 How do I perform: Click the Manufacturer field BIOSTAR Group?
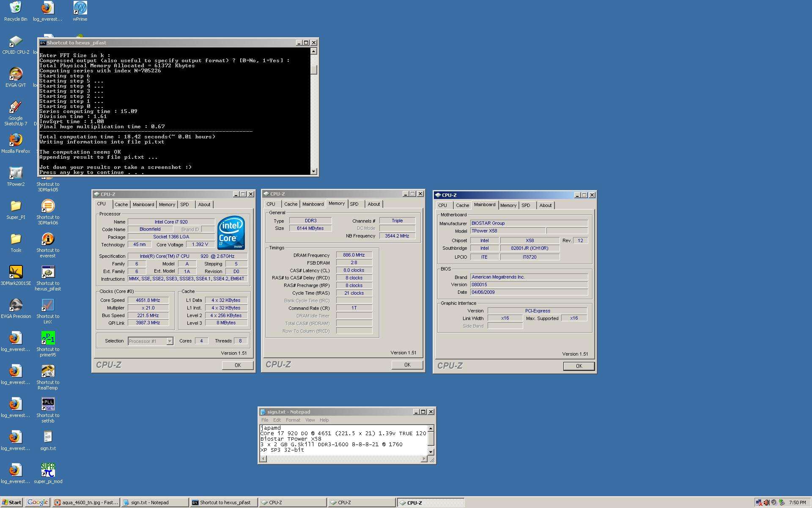coord(529,224)
